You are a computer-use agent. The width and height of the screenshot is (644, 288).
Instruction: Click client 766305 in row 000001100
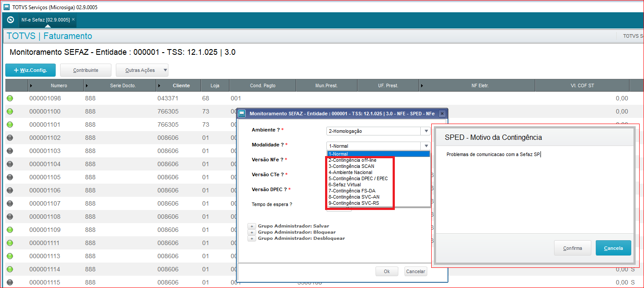(168, 111)
